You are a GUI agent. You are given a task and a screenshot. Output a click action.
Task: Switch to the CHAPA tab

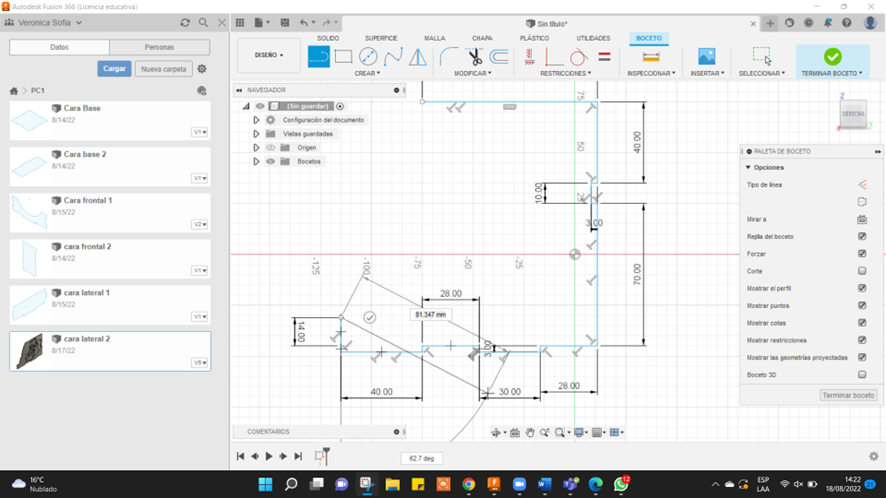click(x=482, y=38)
